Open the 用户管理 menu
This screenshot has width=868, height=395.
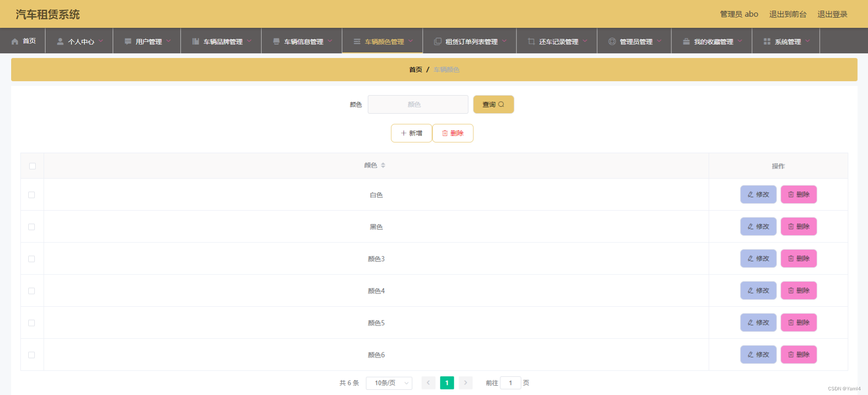[x=147, y=41]
